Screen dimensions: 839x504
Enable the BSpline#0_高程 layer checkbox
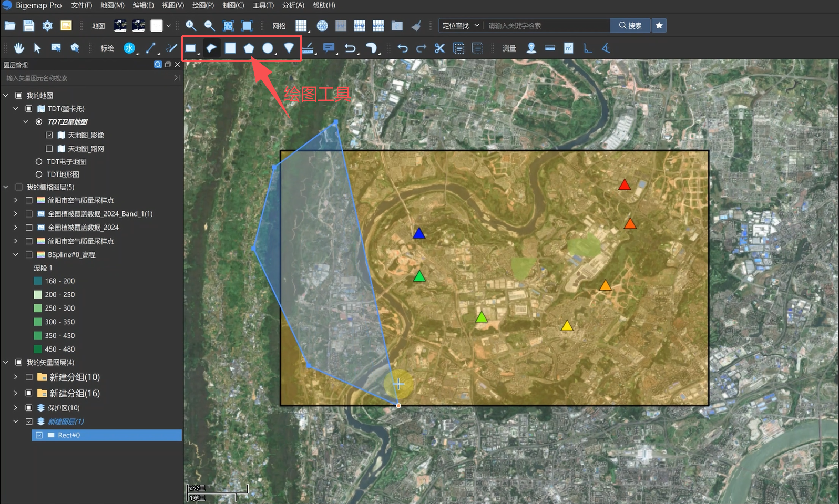pyautogui.click(x=29, y=254)
